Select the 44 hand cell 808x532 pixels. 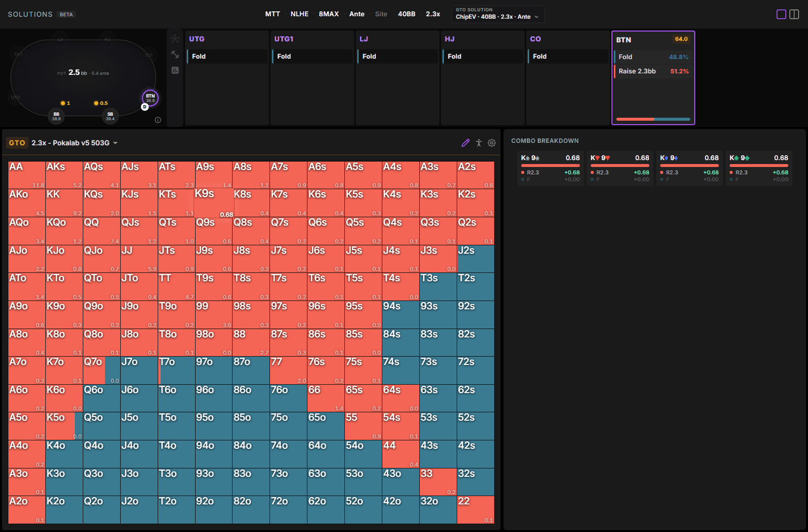tap(401, 454)
